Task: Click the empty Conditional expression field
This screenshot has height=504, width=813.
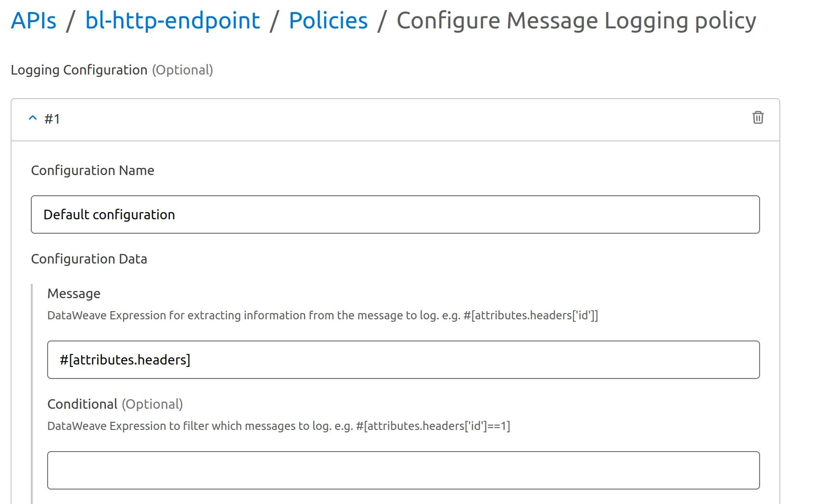Action: coord(403,470)
